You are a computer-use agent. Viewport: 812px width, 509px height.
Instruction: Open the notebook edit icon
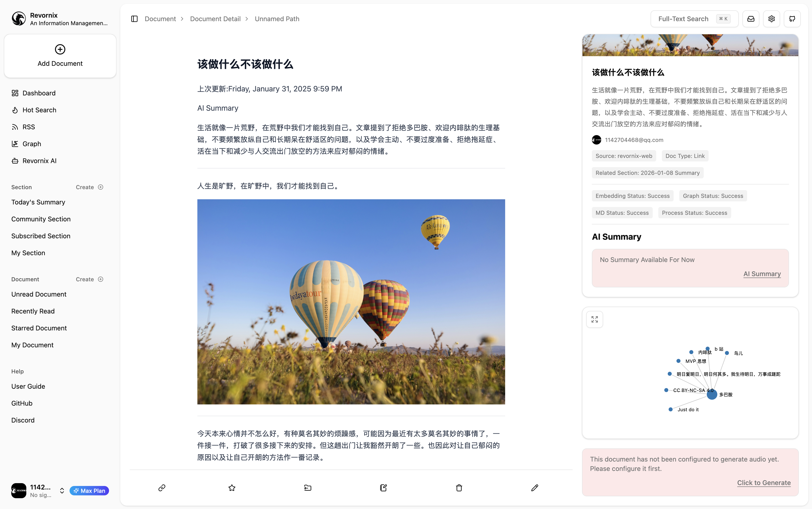point(383,487)
